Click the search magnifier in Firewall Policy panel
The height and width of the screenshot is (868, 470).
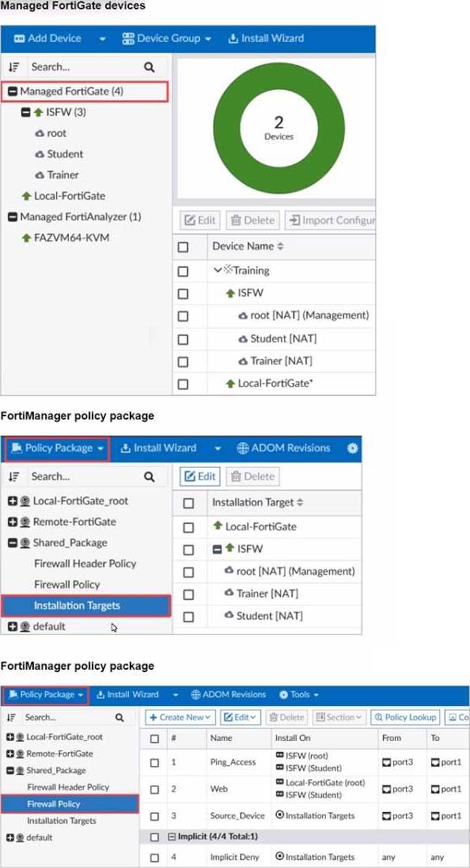tap(120, 717)
